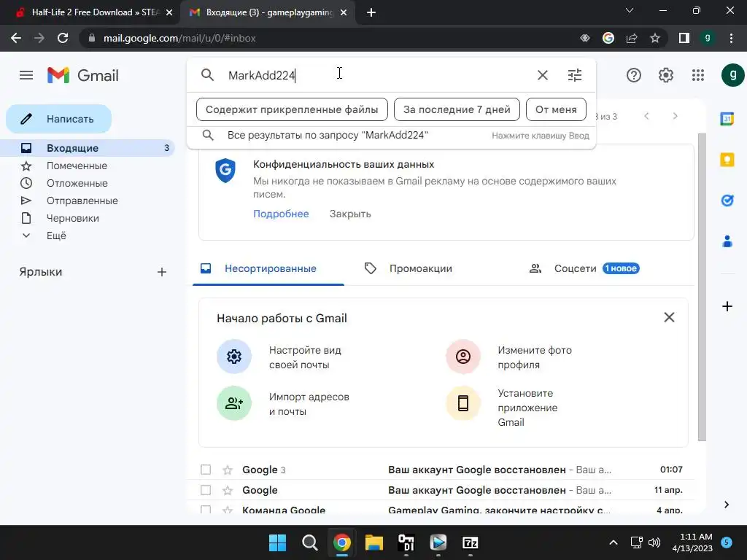Open the Chrome three-dot menu
Viewport: 747px width, 560px height.
731,38
